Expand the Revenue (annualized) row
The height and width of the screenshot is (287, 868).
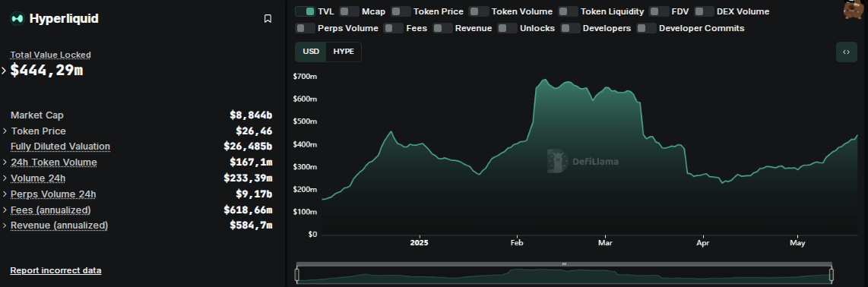click(x=5, y=225)
